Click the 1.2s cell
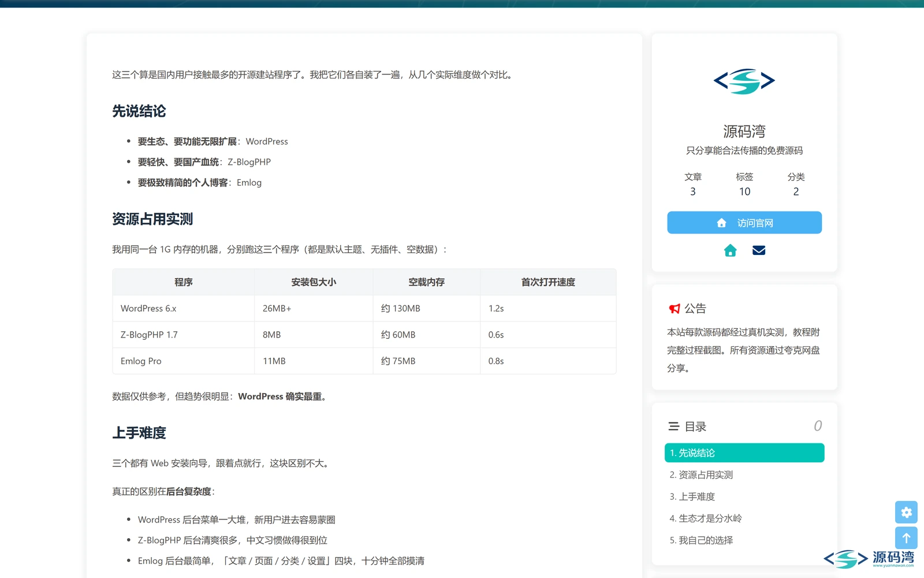 coord(548,309)
